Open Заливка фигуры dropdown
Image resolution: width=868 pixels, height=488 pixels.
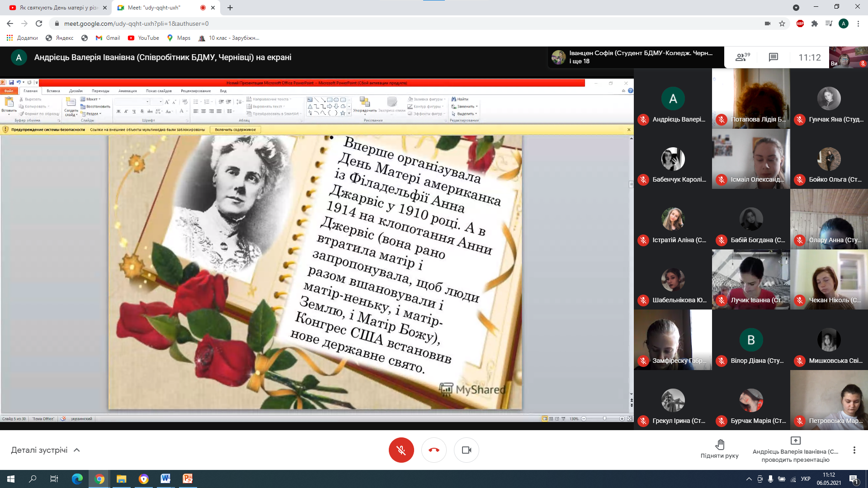(426, 99)
